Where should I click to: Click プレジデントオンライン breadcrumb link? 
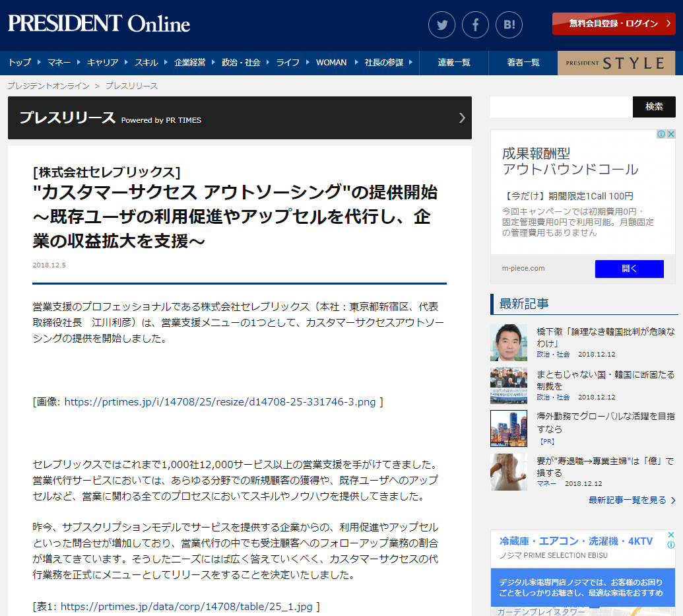click(48, 86)
